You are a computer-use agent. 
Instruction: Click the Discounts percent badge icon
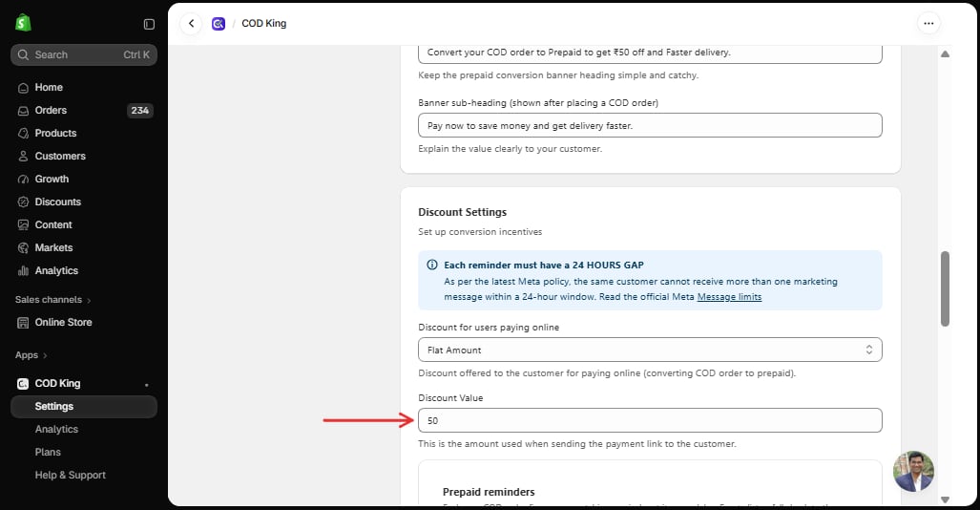[23, 202]
